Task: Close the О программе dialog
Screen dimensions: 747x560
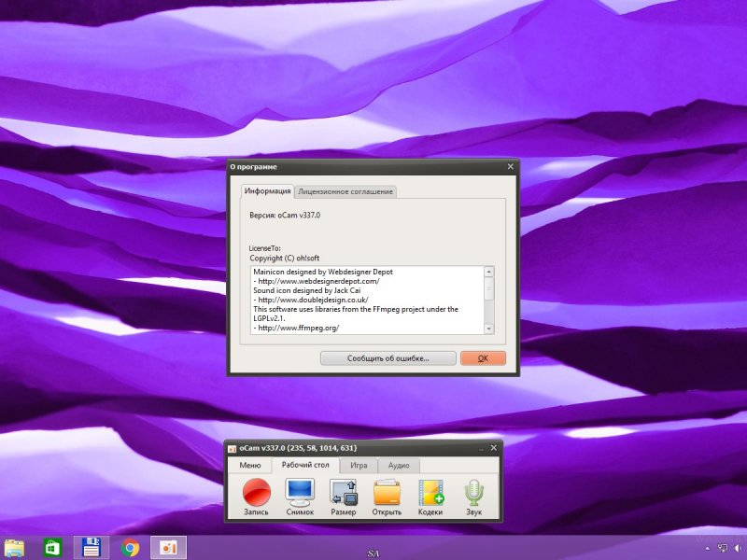Action: 510,166
